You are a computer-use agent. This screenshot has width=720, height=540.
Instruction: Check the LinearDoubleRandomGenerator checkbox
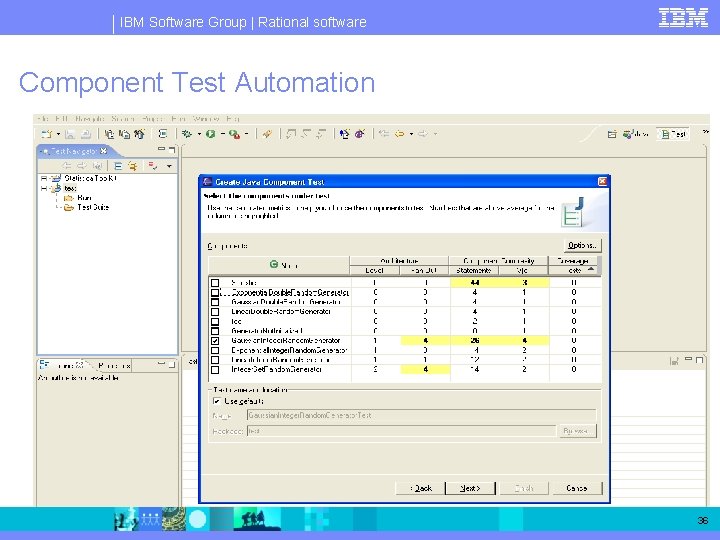215,312
